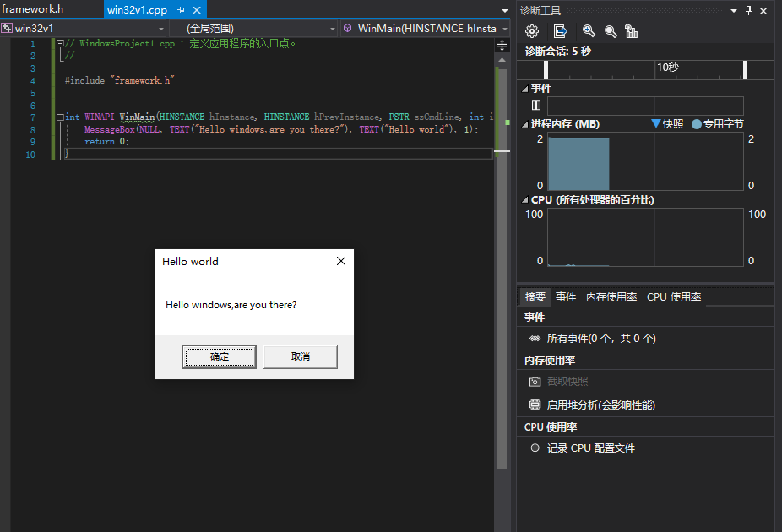Click the split editor icon above the scrollbar

(502, 46)
